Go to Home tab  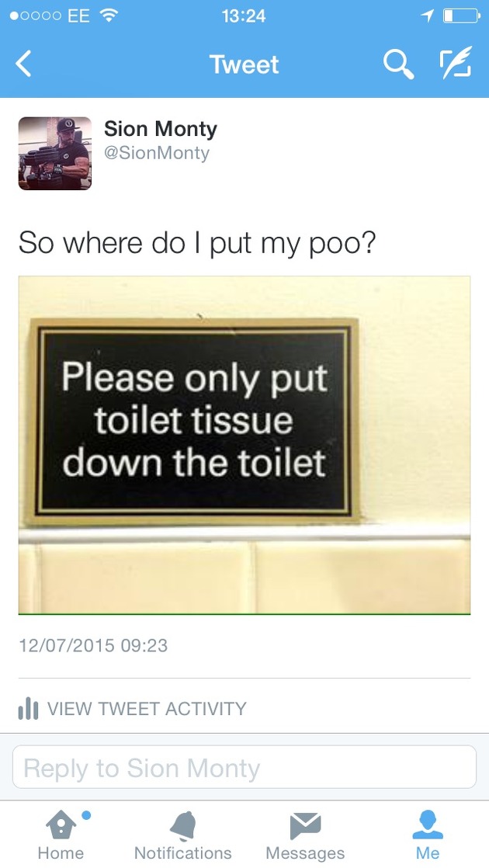(x=61, y=836)
